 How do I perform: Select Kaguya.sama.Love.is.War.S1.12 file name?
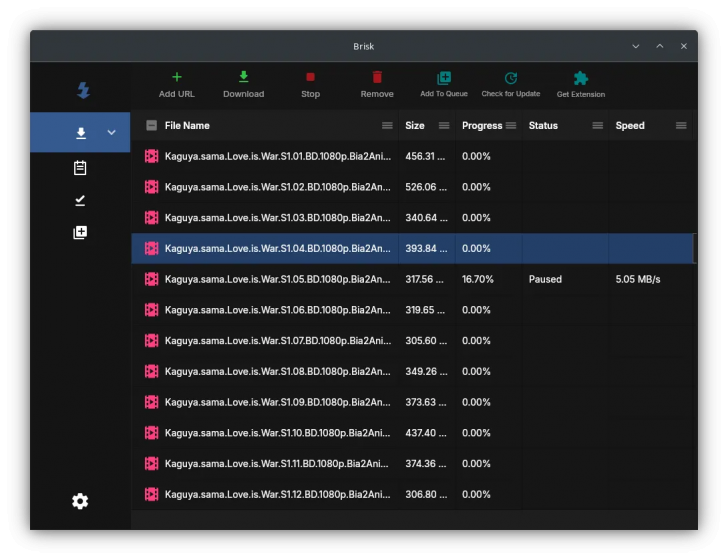278,495
